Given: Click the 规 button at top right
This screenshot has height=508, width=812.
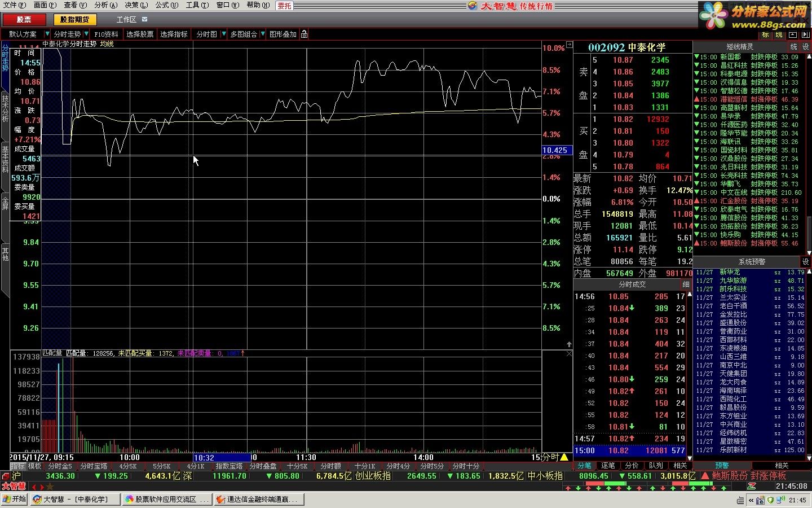Looking at the screenshot, I should coord(779,35).
